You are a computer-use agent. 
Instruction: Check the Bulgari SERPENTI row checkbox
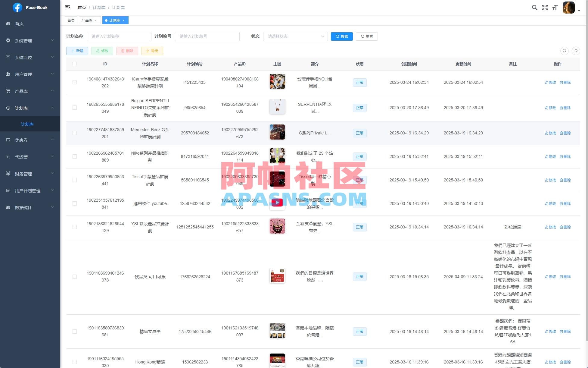coord(75,108)
